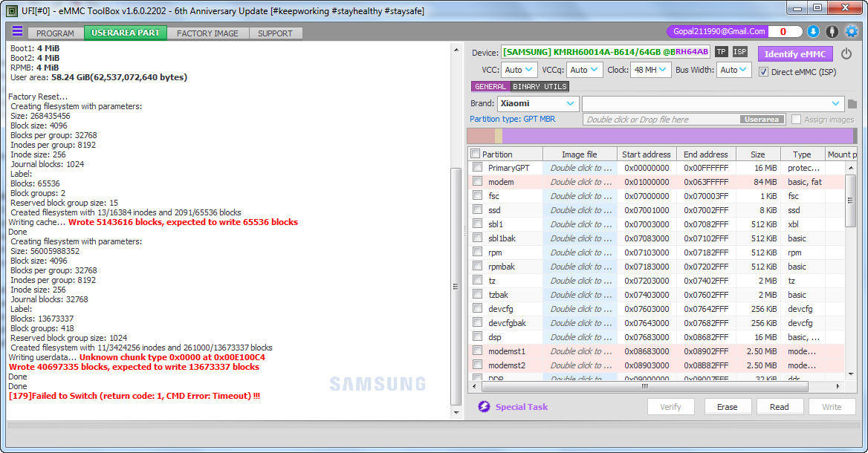Open the VCC voltage dropdown
Viewport: 868px width, 453px height.
518,70
